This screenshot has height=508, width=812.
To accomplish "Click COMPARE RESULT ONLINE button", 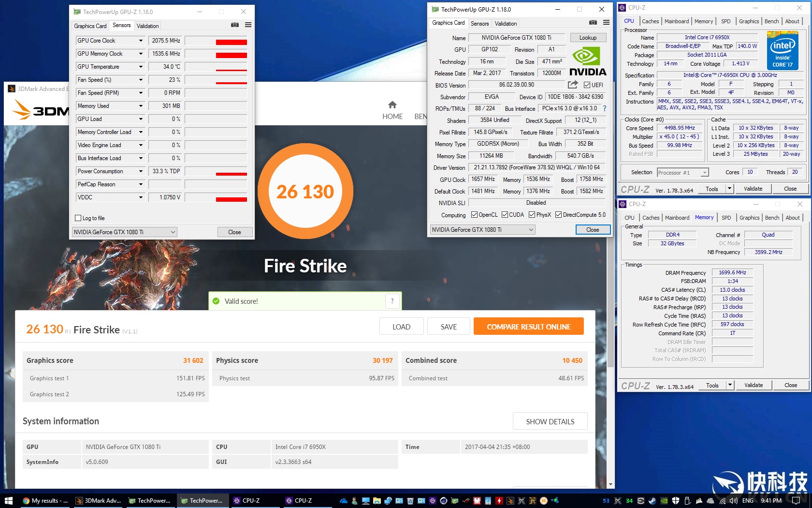I will pos(529,327).
